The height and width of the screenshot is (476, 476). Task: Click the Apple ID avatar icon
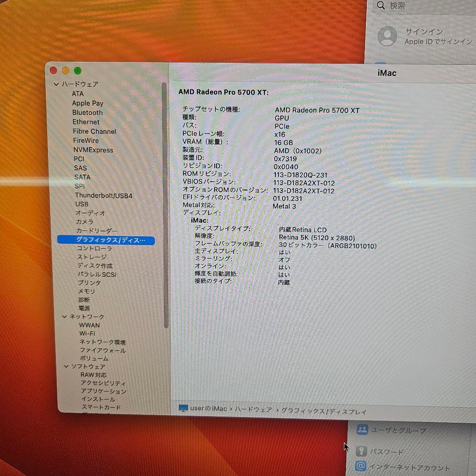[387, 37]
